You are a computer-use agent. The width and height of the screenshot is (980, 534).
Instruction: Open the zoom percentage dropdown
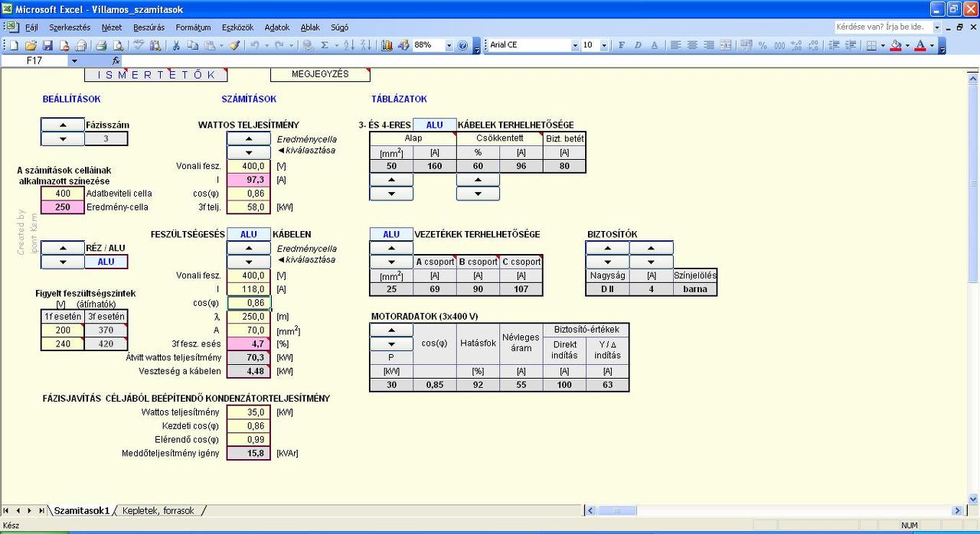click(x=449, y=46)
